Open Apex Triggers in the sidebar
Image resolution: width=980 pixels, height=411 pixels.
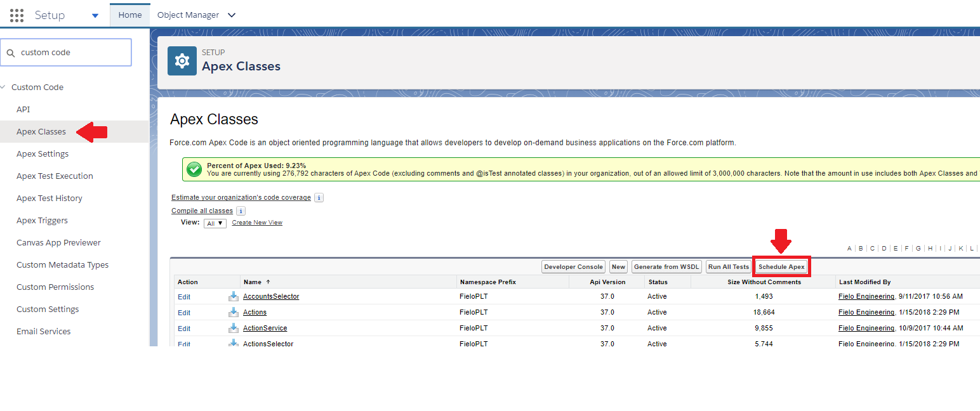(x=42, y=220)
